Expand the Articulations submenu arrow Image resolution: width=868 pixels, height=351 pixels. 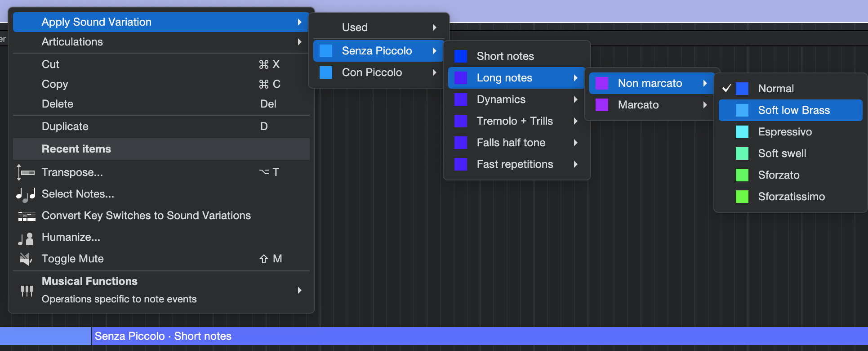click(299, 42)
